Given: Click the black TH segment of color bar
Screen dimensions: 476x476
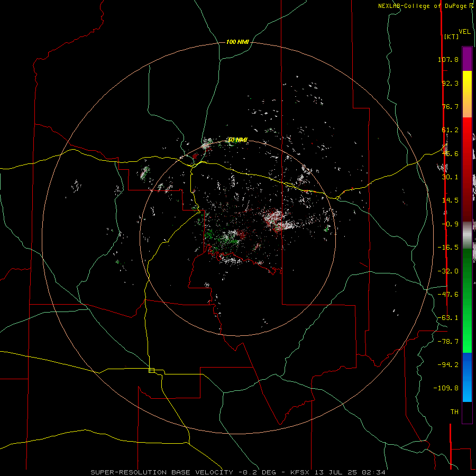Looking at the screenshot, I should coord(467,412).
